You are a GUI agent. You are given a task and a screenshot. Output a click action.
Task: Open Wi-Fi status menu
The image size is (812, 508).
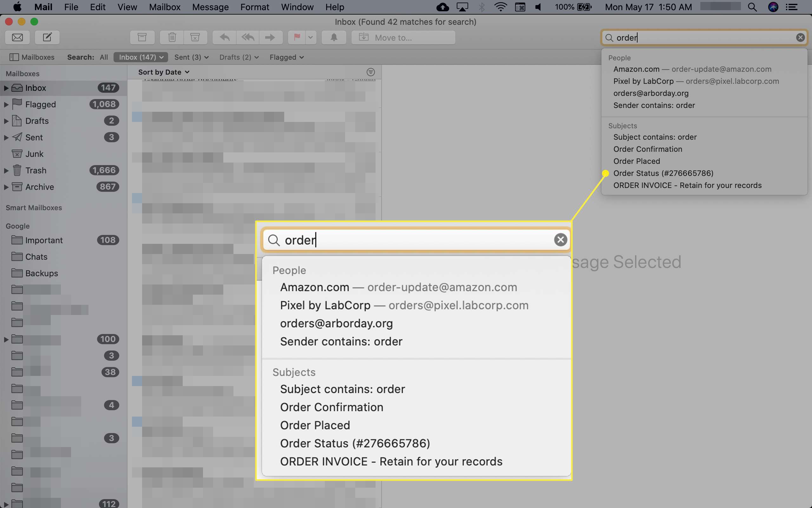(x=500, y=7)
